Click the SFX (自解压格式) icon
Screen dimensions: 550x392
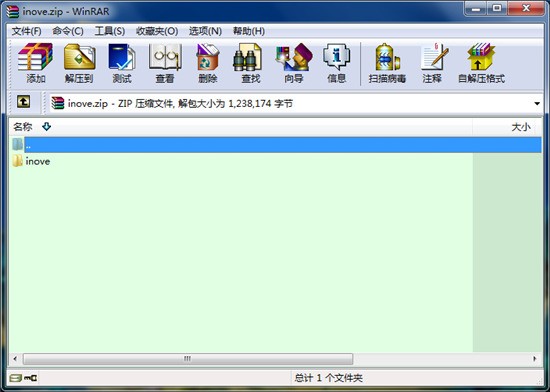(480, 57)
